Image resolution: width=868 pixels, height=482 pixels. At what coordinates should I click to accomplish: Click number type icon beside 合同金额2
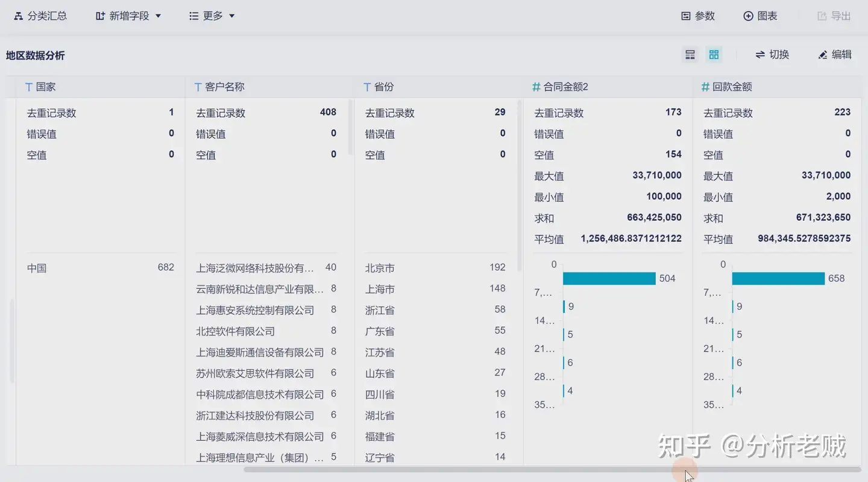[x=536, y=87]
